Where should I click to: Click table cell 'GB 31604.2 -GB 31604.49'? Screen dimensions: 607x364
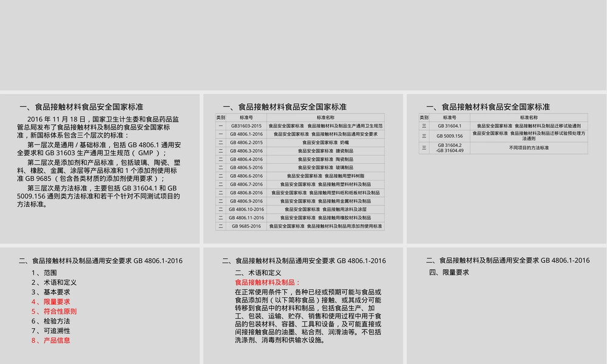click(x=449, y=148)
